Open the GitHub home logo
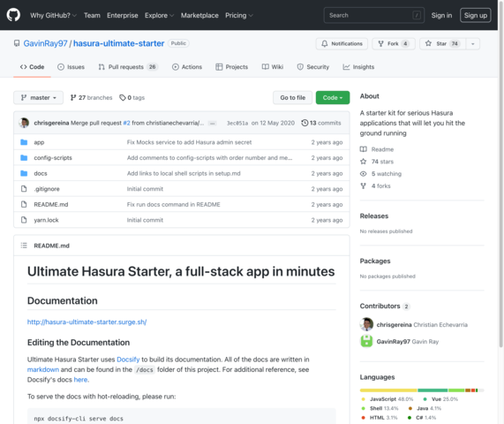Viewport: 504px width, 424px height. pos(13,15)
